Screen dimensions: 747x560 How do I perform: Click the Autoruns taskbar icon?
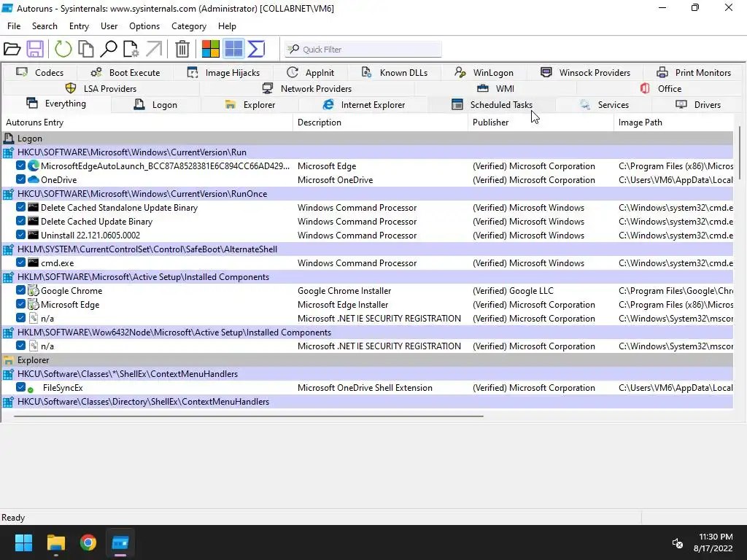(x=120, y=542)
